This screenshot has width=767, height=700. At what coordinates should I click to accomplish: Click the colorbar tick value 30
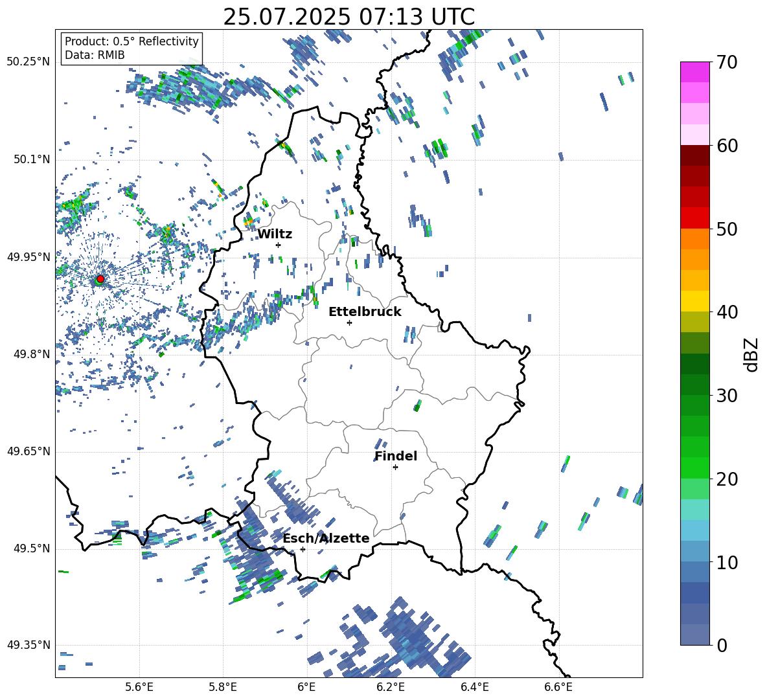727,395
